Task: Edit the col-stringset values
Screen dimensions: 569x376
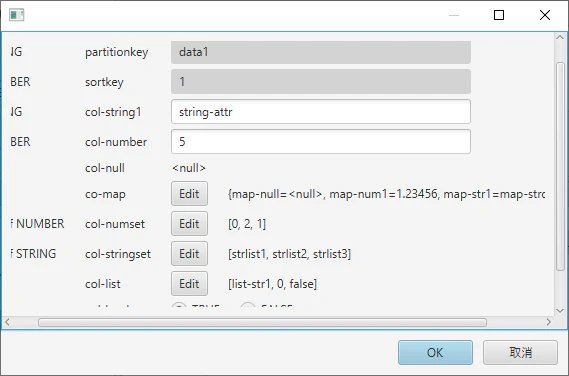Action: (189, 254)
